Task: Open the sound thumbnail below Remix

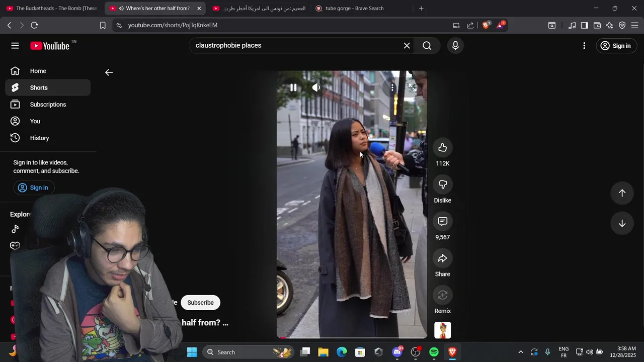Action: click(x=443, y=330)
